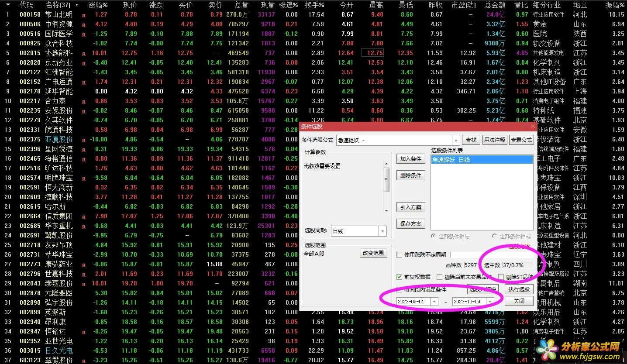Click 引入方案 button
Viewport: 627px width, 364px height.
click(411, 207)
